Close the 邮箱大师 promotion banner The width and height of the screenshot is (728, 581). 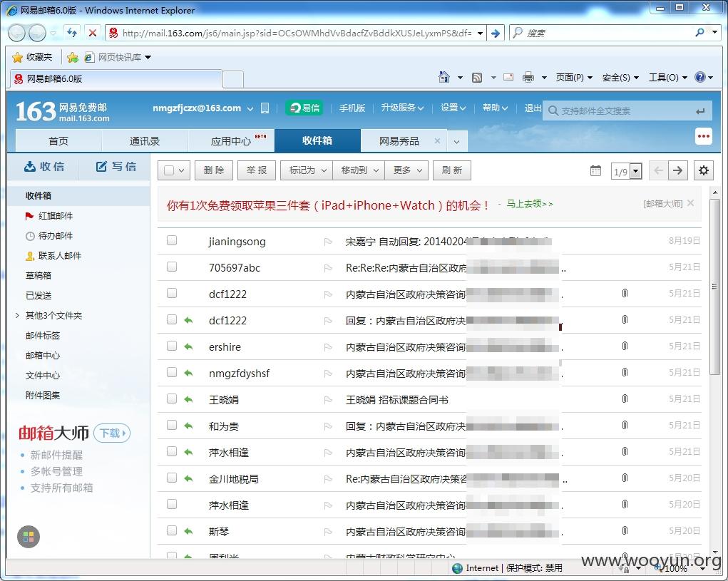click(x=690, y=202)
